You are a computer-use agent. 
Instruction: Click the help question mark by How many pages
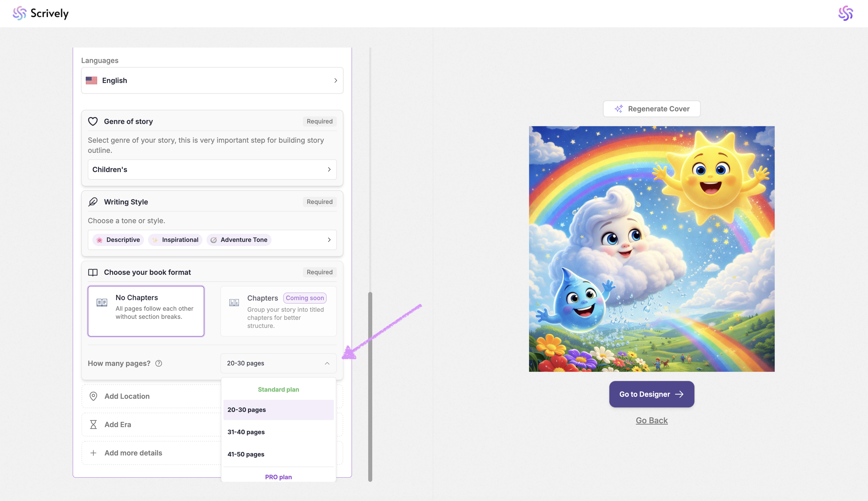click(x=159, y=363)
